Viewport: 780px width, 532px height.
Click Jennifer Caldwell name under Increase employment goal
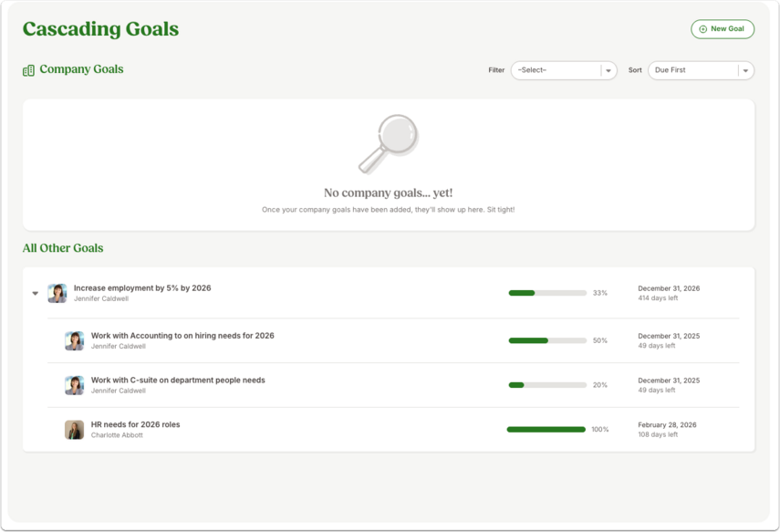(x=101, y=298)
